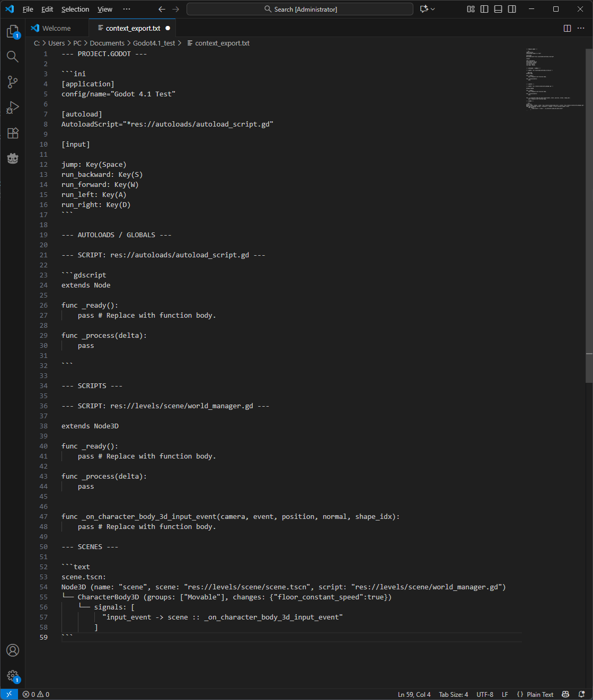Viewport: 593px width, 700px height.
Task: Open the Selection menu
Action: (75, 9)
